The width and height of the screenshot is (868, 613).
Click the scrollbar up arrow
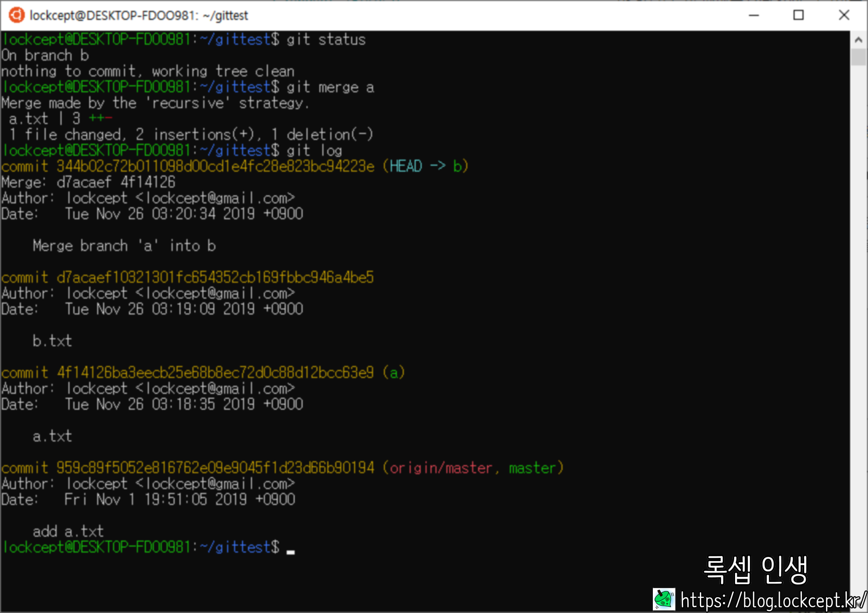click(x=858, y=40)
